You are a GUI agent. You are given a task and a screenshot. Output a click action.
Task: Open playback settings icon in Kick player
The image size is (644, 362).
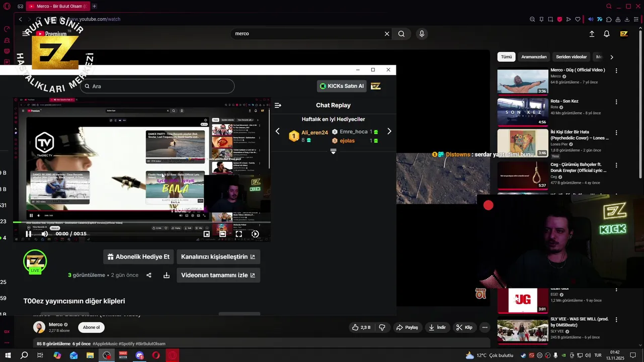[x=255, y=234]
